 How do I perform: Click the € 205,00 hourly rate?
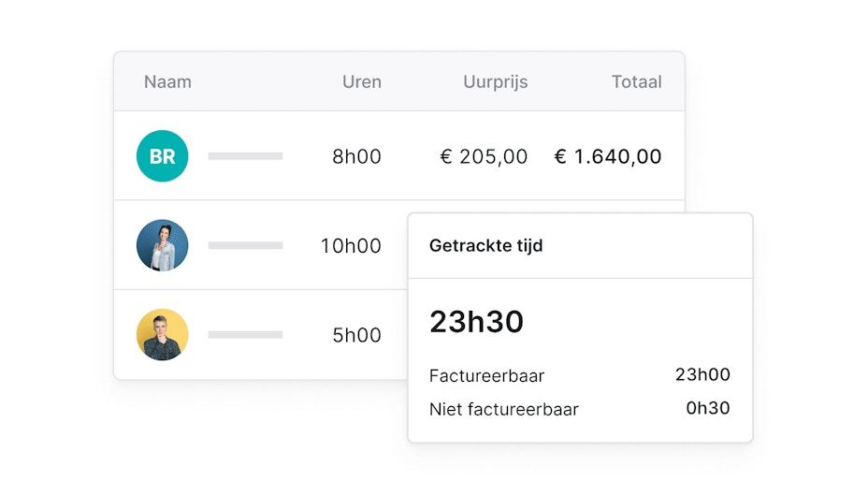point(484,156)
